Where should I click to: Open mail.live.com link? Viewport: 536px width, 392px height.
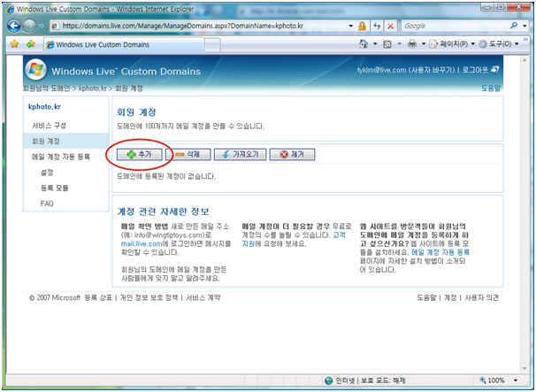[x=142, y=244]
